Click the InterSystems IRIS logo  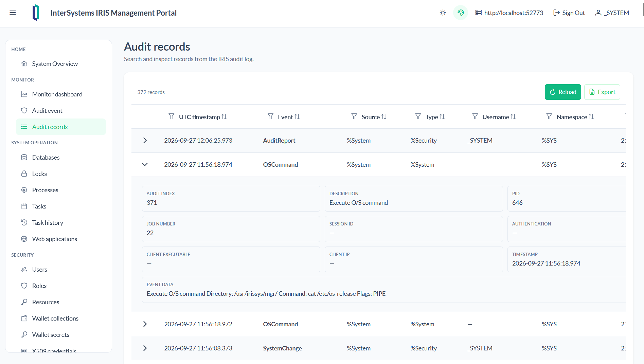click(x=36, y=13)
